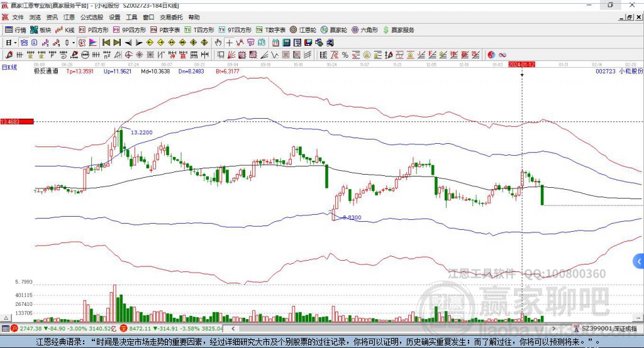Select the hand pan tool

click(x=218, y=43)
